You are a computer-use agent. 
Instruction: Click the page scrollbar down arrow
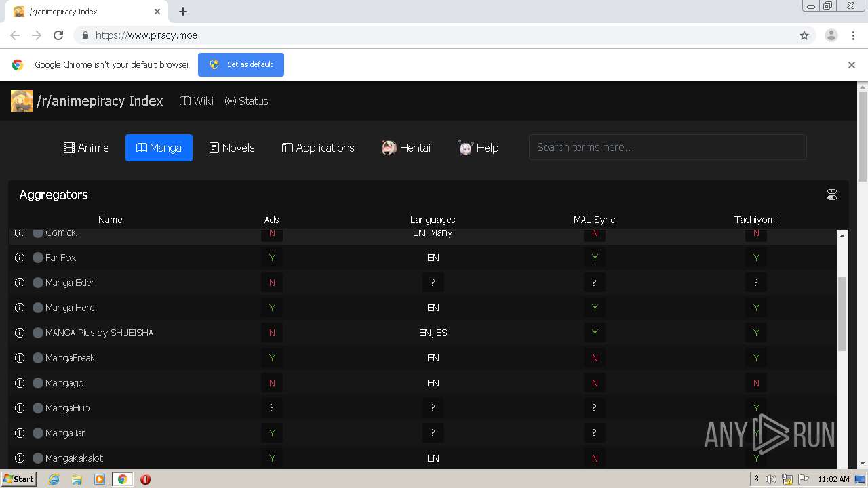coord(863,463)
